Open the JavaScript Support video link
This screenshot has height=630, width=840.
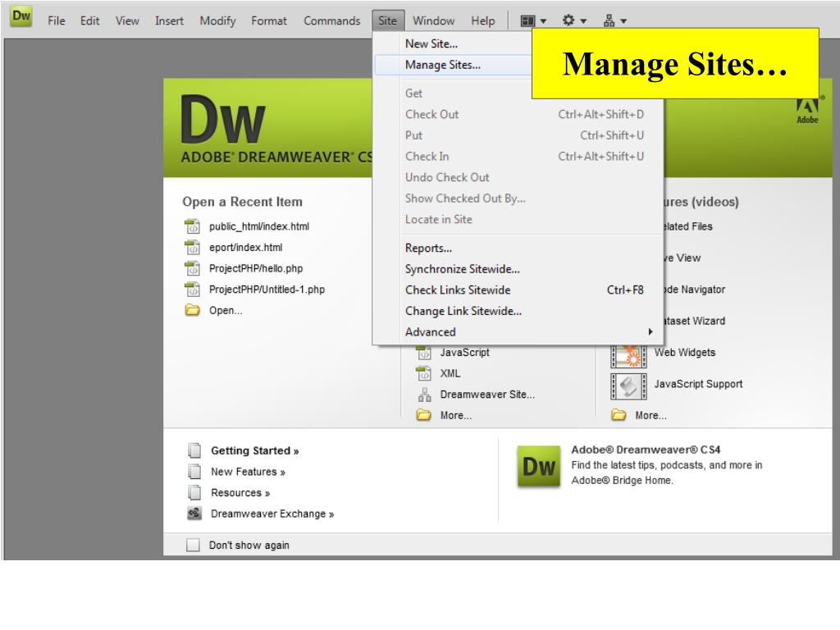coord(698,384)
